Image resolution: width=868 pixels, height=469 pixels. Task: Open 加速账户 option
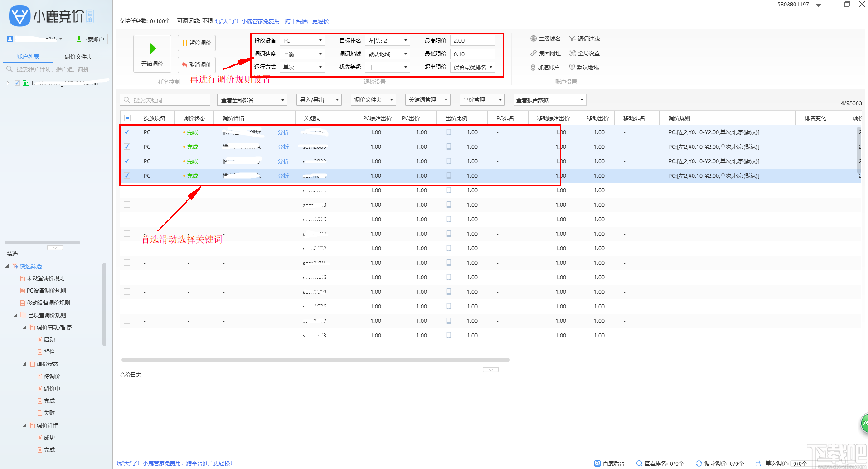pyautogui.click(x=545, y=67)
